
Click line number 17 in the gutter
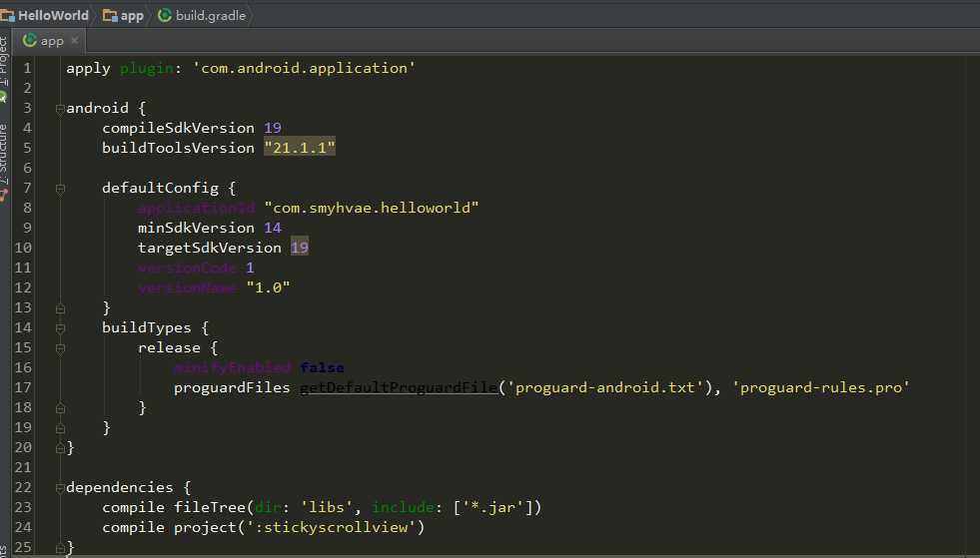(x=23, y=387)
